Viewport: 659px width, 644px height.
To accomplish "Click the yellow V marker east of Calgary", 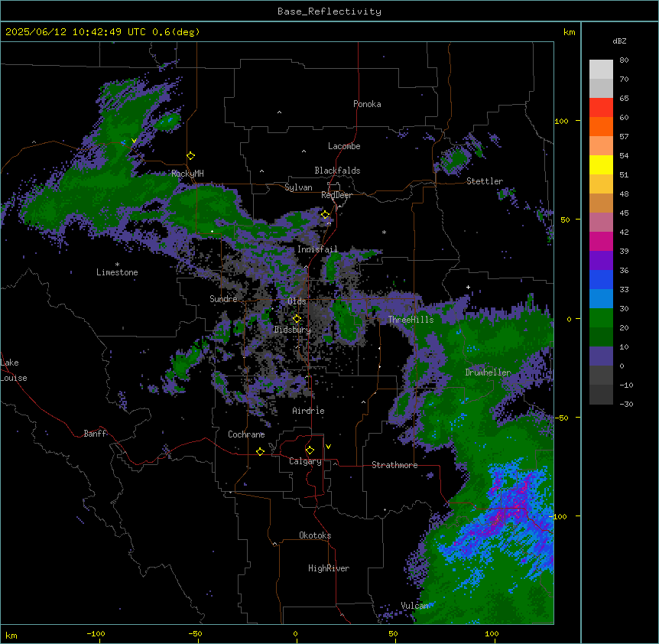I will (328, 447).
